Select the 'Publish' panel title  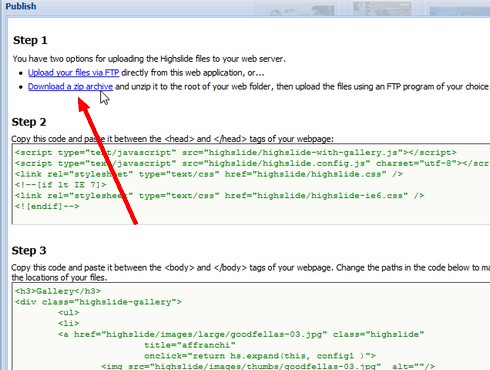pyautogui.click(x=21, y=6)
